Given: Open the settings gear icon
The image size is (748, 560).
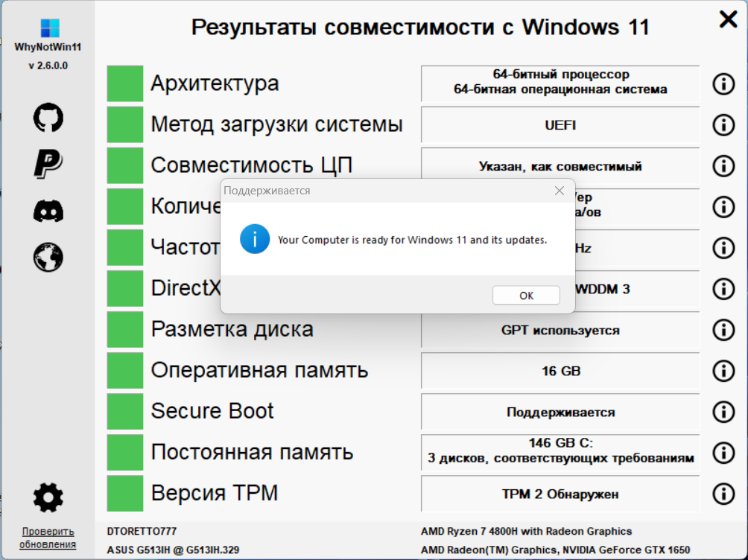Looking at the screenshot, I should [48, 497].
